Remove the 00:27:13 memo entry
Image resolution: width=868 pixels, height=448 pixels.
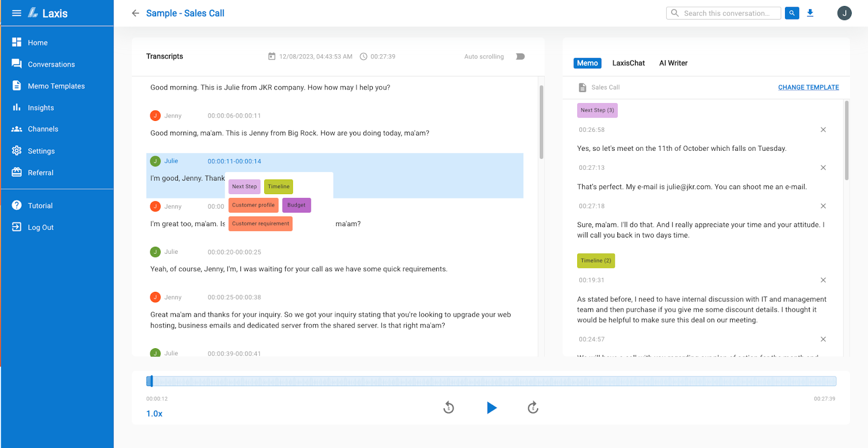click(x=823, y=168)
